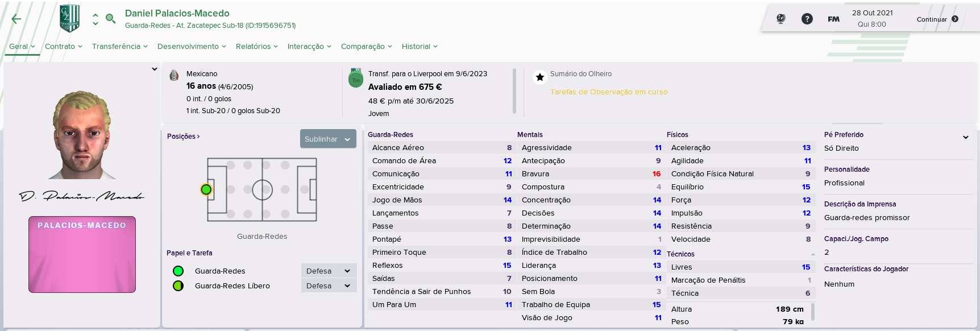The image size is (980, 331).
Task: Click the scout summary star icon
Action: coord(540,77)
